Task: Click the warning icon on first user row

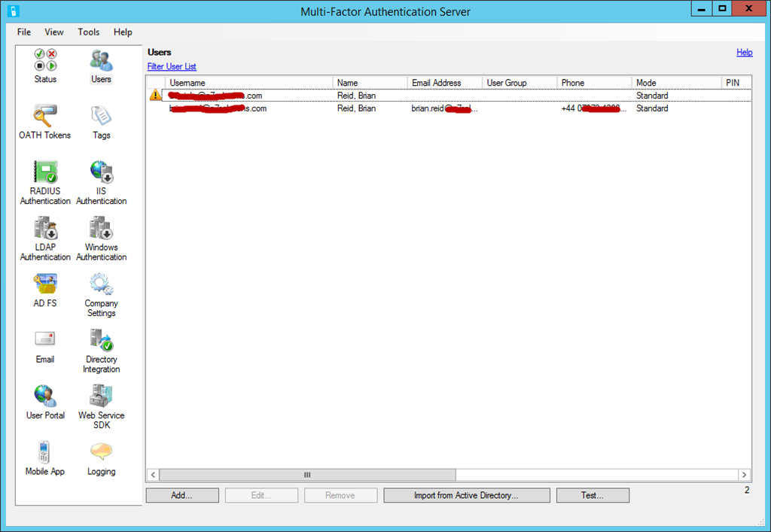Action: tap(155, 95)
